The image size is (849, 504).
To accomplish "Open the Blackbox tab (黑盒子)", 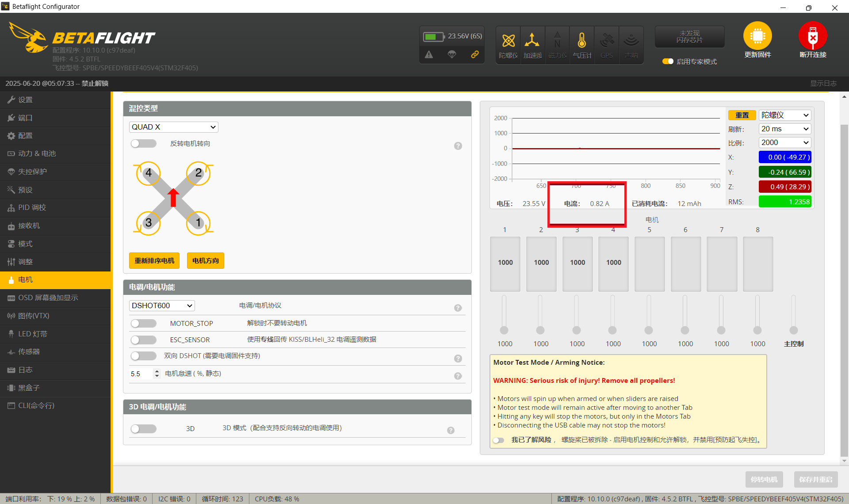I will [55, 388].
